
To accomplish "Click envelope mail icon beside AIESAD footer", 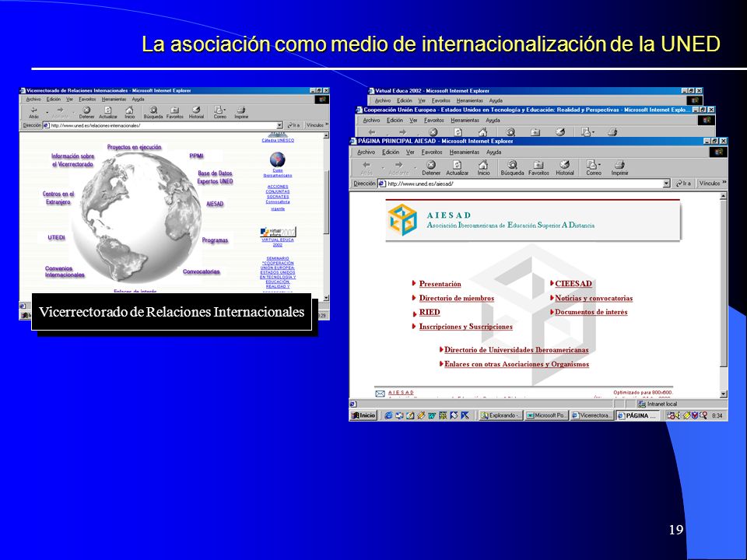I will 380,394.
